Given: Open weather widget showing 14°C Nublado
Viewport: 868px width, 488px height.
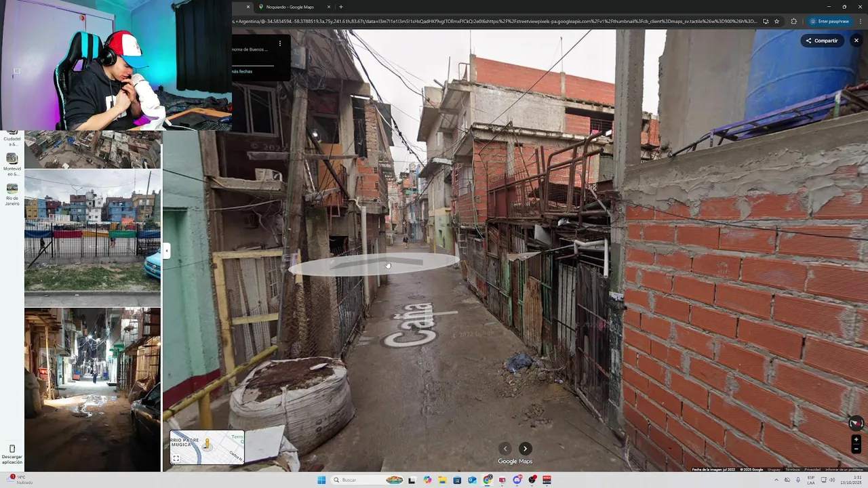Looking at the screenshot, I should [x=19, y=480].
